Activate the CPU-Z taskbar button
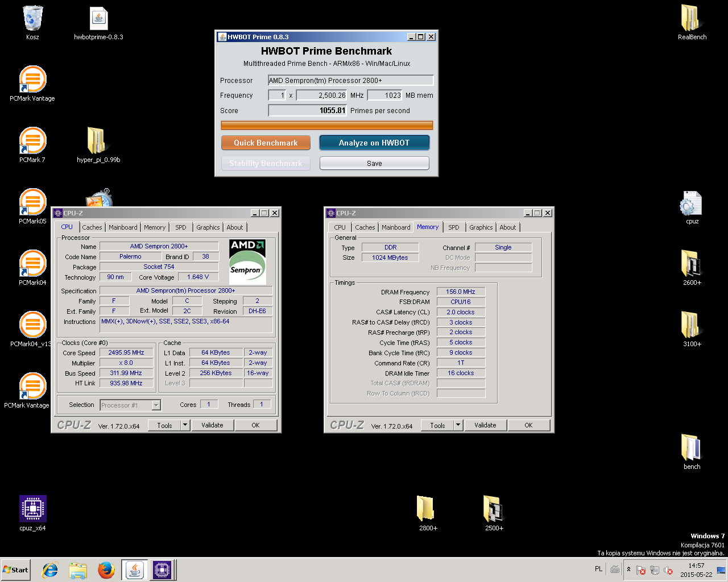728x582 pixels. 162,570
